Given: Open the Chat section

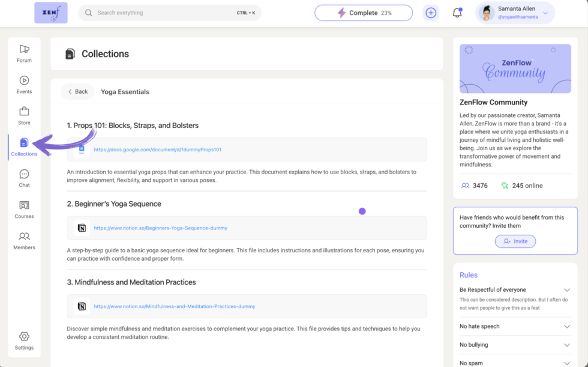Looking at the screenshot, I should click(x=24, y=178).
